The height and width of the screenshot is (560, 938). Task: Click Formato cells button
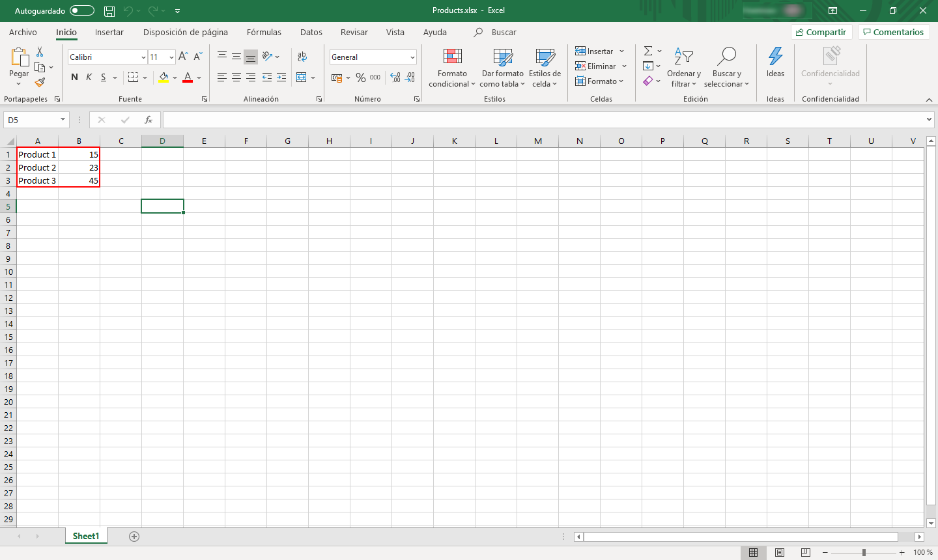pyautogui.click(x=599, y=81)
